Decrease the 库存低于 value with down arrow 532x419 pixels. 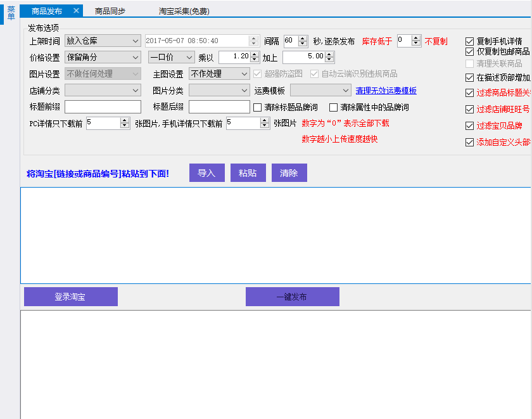(x=416, y=44)
